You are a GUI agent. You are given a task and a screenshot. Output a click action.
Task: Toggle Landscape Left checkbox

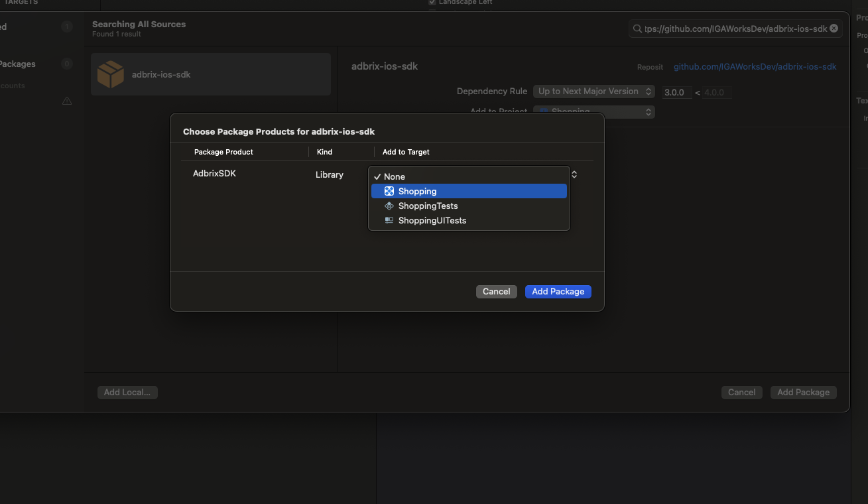(x=432, y=3)
